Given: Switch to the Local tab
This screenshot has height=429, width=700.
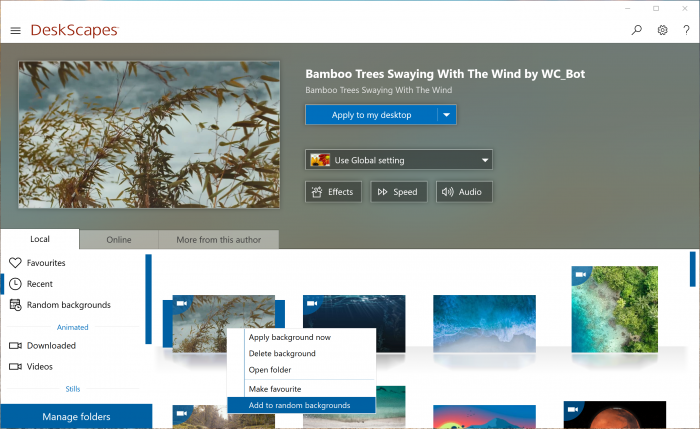Looking at the screenshot, I should pos(40,239).
